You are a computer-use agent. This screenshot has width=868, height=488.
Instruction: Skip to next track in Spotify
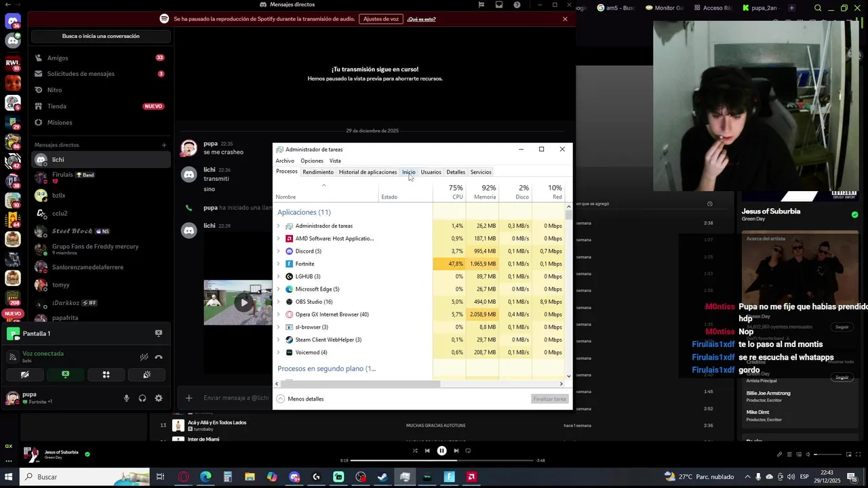click(456, 451)
